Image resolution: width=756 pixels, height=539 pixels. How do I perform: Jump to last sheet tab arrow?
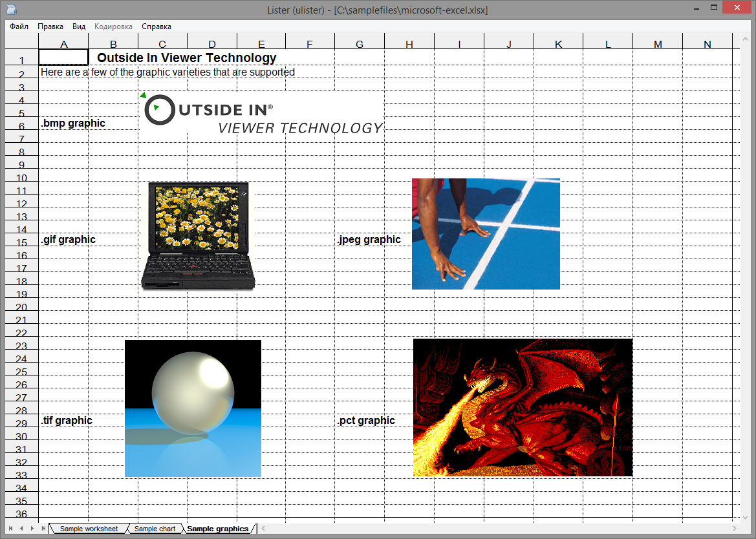(43, 529)
